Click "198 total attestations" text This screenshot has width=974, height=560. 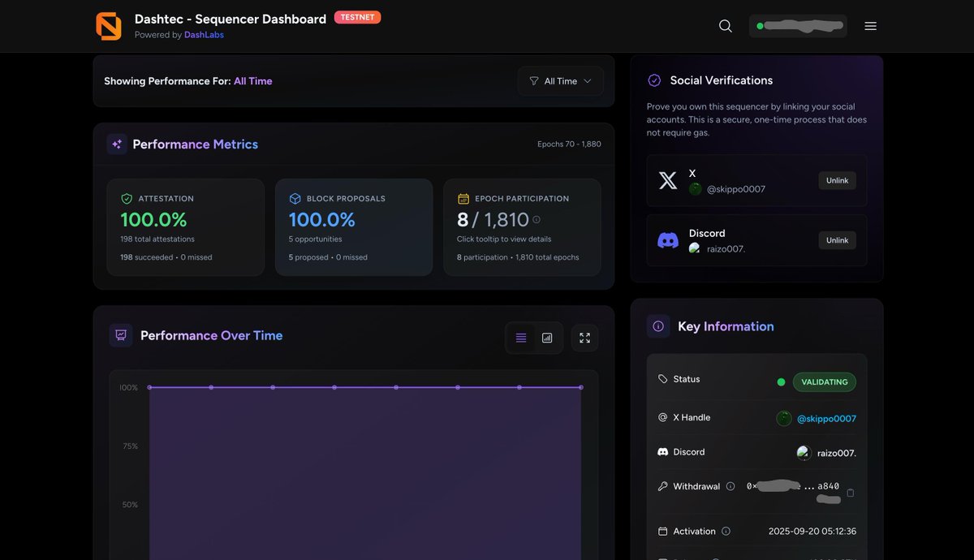[x=157, y=239]
